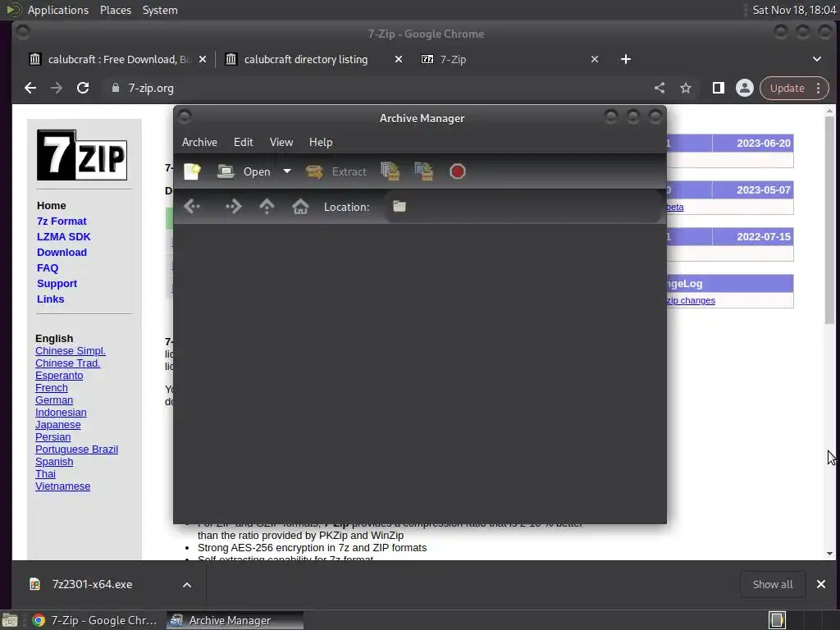The image size is (840, 630).
Task: Open the Chrome profile avatar
Action: pyautogui.click(x=744, y=88)
